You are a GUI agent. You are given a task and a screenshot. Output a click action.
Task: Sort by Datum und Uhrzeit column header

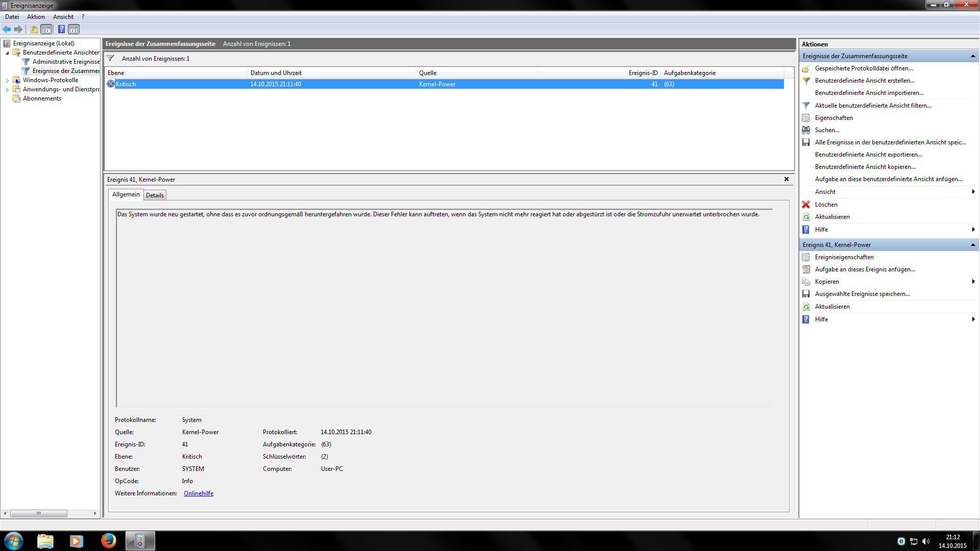[x=276, y=73]
